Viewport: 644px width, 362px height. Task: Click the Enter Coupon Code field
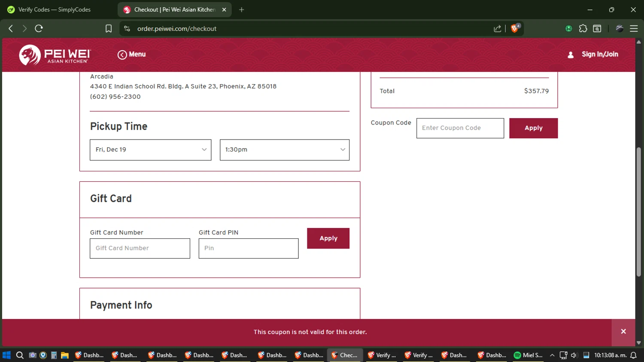click(460, 128)
